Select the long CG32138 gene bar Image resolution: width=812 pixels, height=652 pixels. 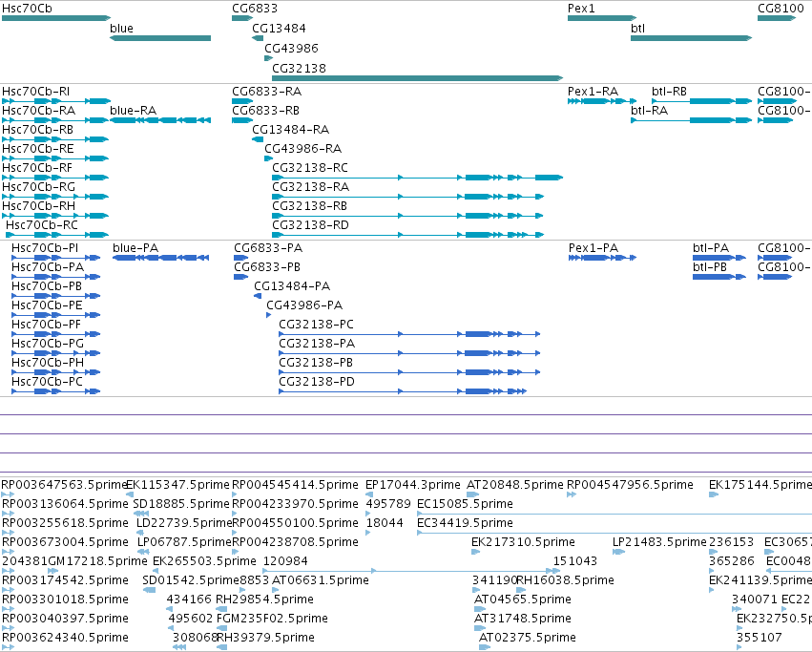tap(417, 78)
